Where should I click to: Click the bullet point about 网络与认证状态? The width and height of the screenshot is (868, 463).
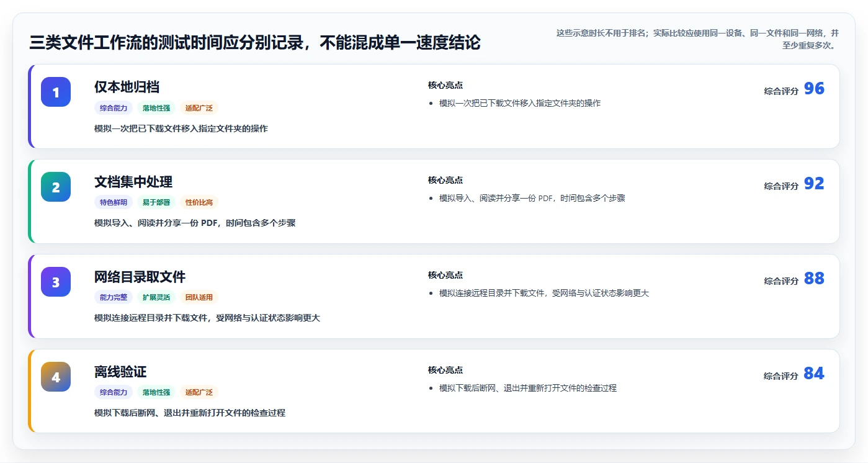click(544, 293)
